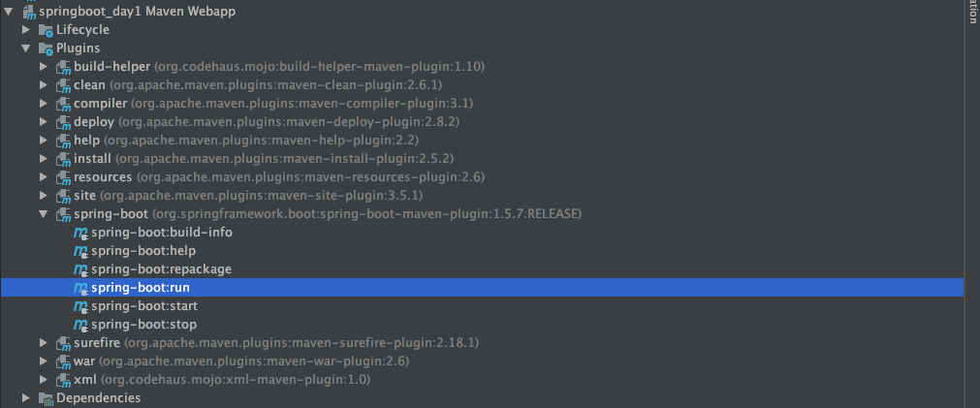Expand the build-helper plugin arrow
980x408 pixels.
tap(43, 66)
